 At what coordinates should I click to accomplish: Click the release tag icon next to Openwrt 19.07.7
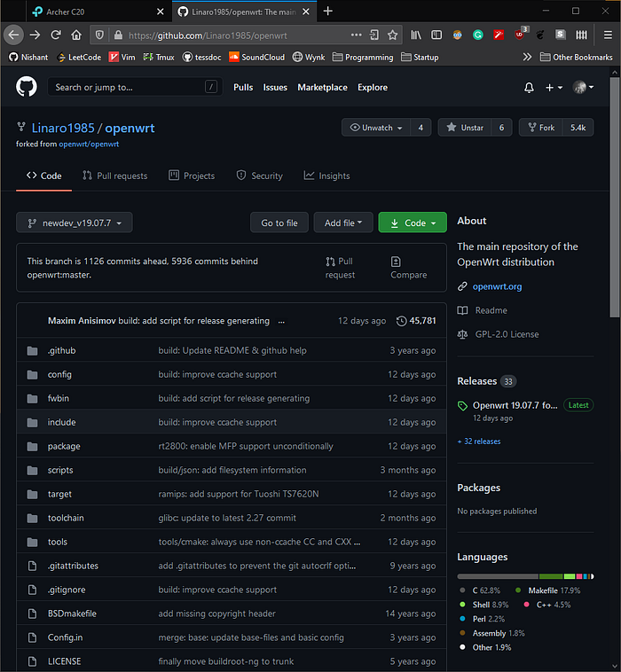click(462, 405)
